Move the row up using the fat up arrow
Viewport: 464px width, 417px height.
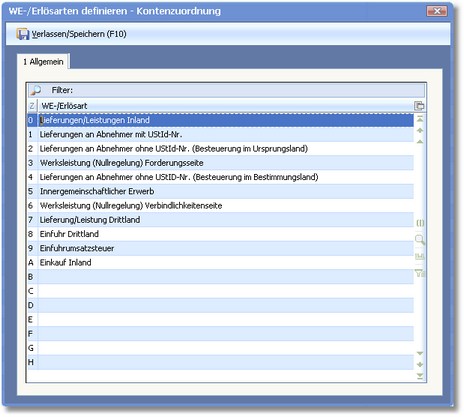(420, 130)
